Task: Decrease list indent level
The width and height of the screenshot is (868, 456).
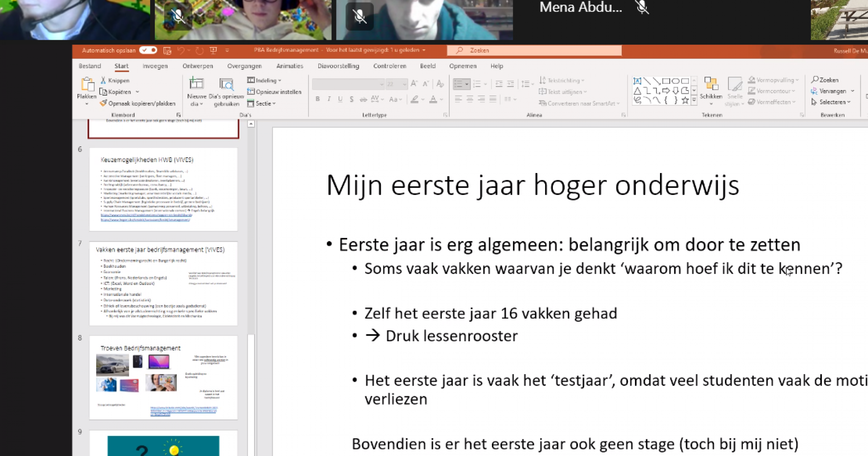Action: point(499,84)
